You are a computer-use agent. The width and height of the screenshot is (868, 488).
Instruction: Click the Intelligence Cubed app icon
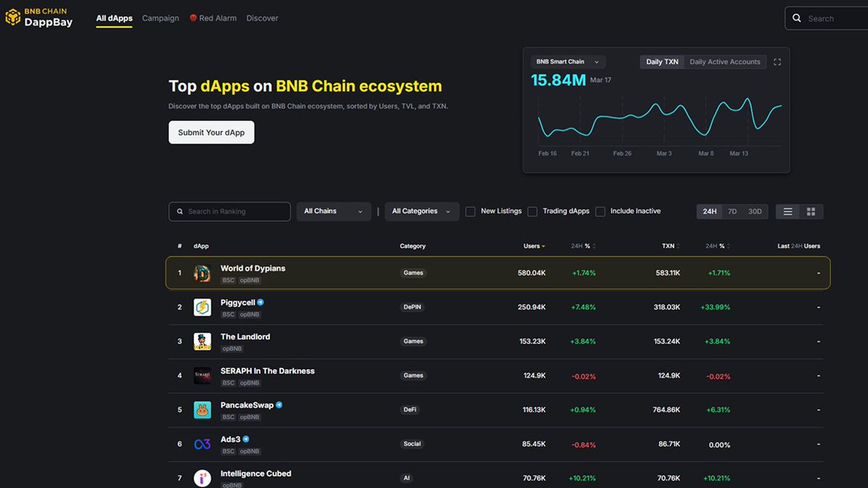(203, 478)
